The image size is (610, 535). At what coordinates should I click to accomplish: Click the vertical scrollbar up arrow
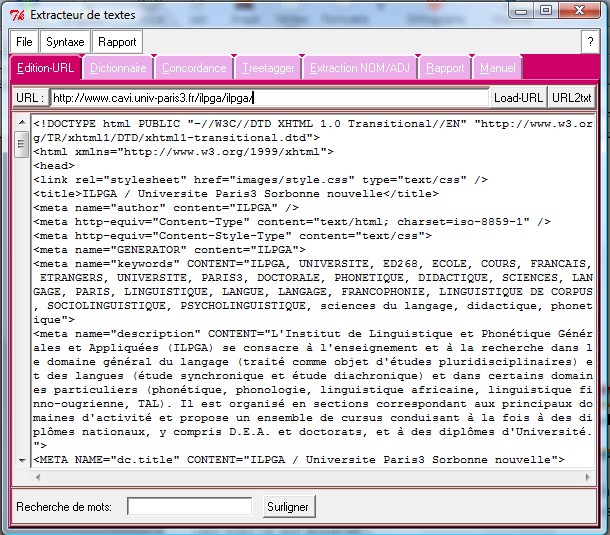point(22,123)
